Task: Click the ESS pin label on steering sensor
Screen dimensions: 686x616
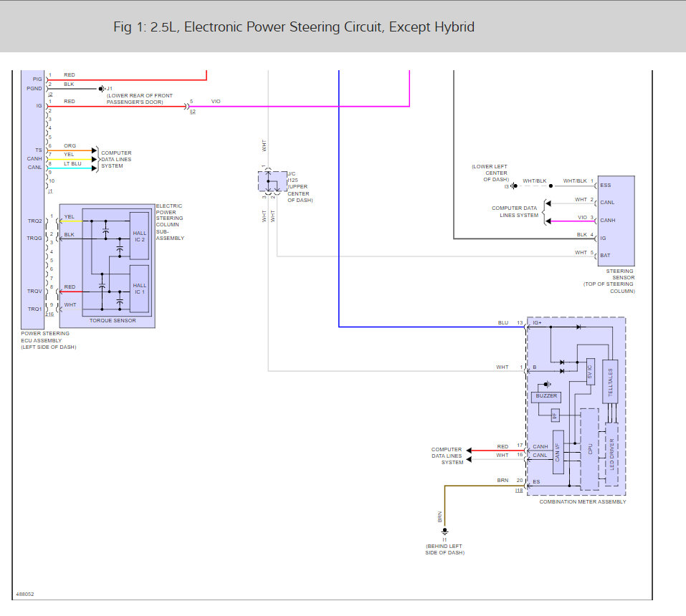Action: pyautogui.click(x=606, y=186)
